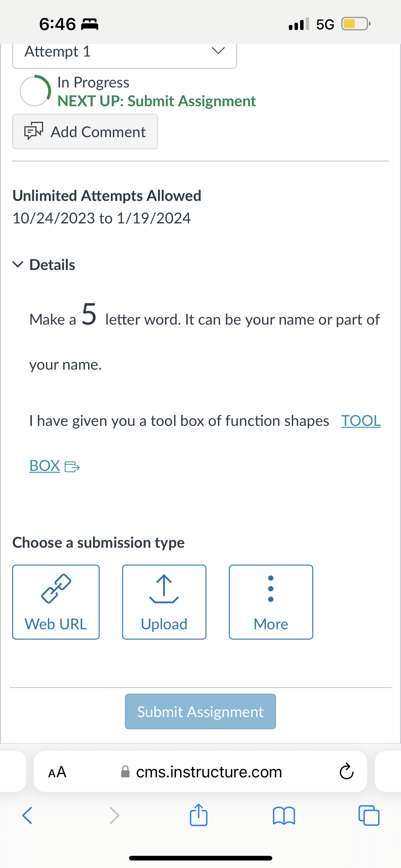Tap the AA reader text size button
The height and width of the screenshot is (868, 401).
point(57,772)
